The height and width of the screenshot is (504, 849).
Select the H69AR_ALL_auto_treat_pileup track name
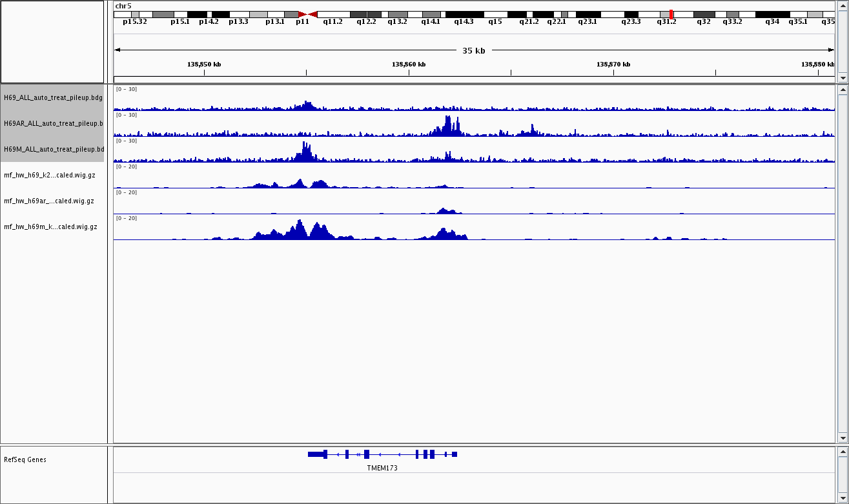[x=53, y=123]
